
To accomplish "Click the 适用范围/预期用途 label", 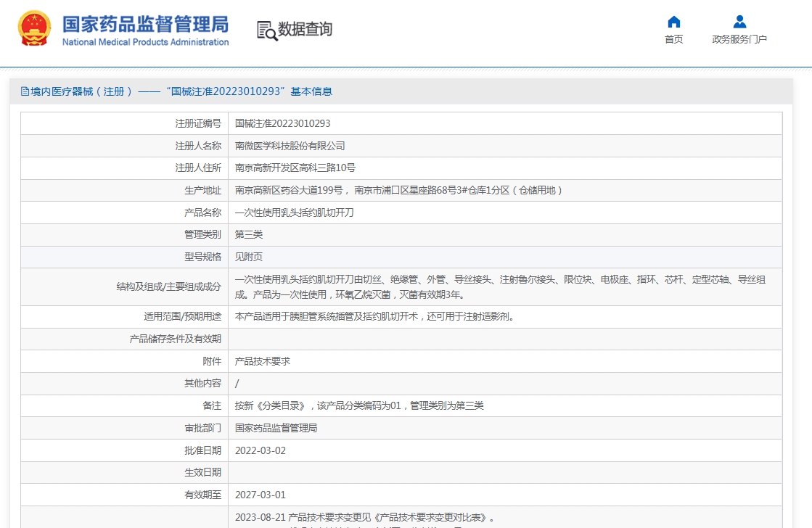I will point(183,316).
